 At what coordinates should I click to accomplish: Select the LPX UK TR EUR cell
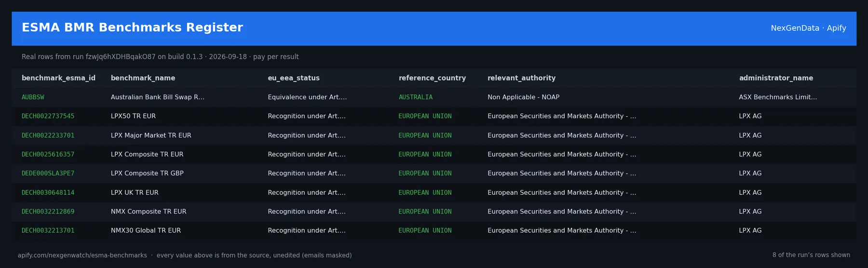coord(135,192)
